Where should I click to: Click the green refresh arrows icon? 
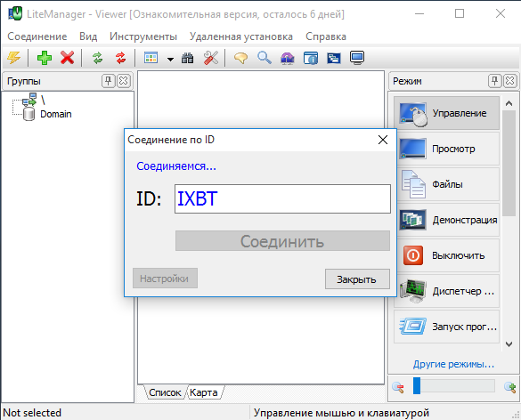[97, 58]
